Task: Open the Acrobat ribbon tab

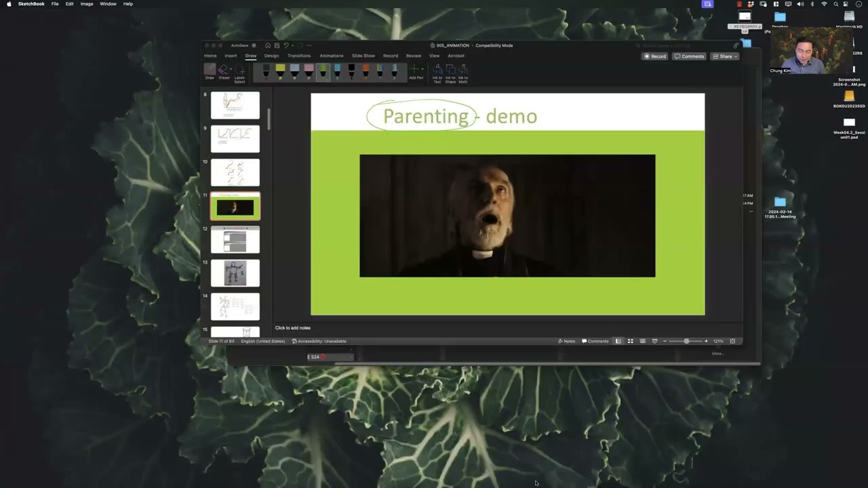Action: pos(456,56)
